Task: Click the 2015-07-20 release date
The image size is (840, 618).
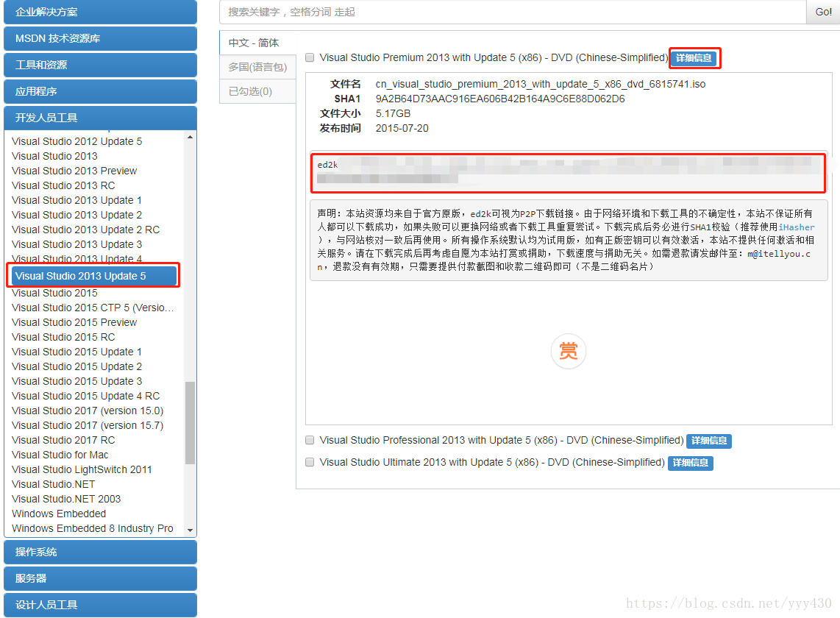Action: point(402,128)
